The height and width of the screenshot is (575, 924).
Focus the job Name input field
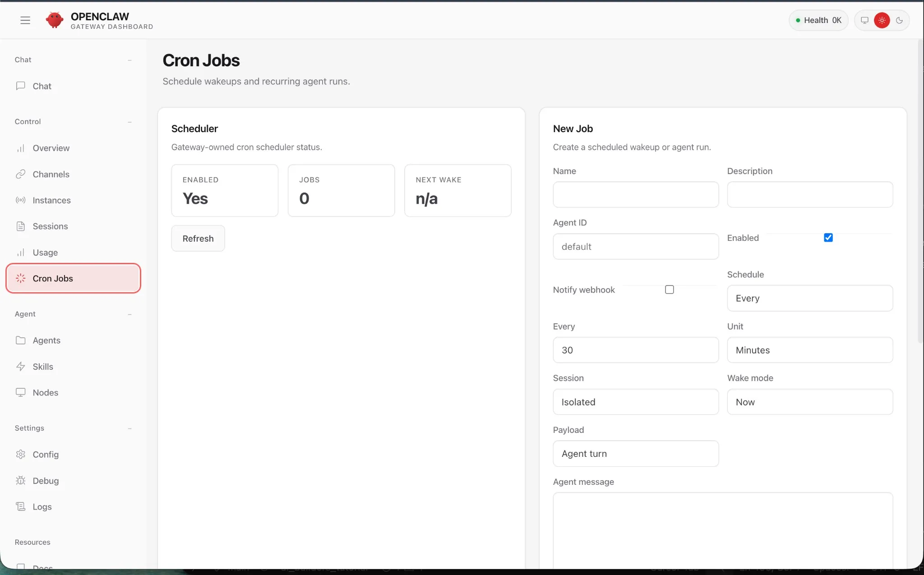[636, 194]
